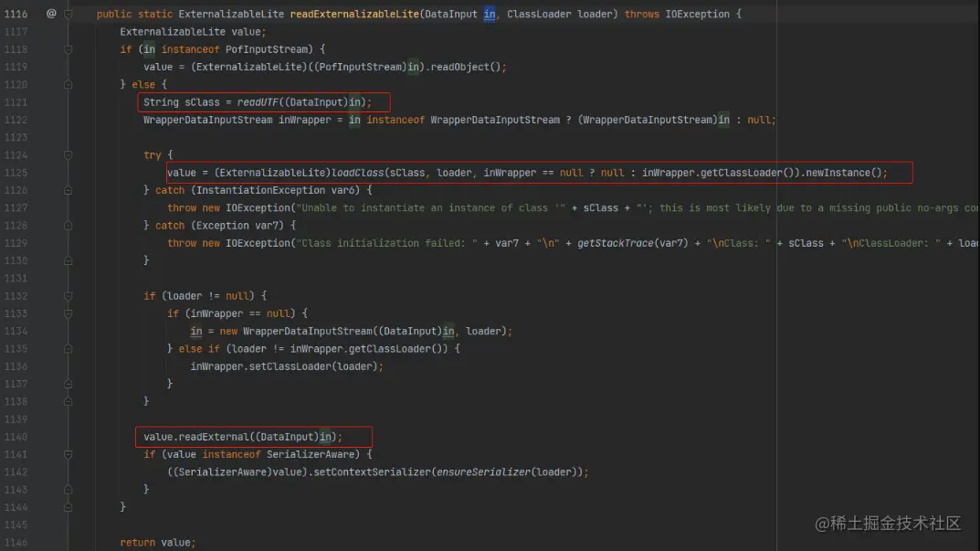Click the string 'Class initialization failed: '
Viewport: 980px width, 551px height.
click(x=387, y=243)
